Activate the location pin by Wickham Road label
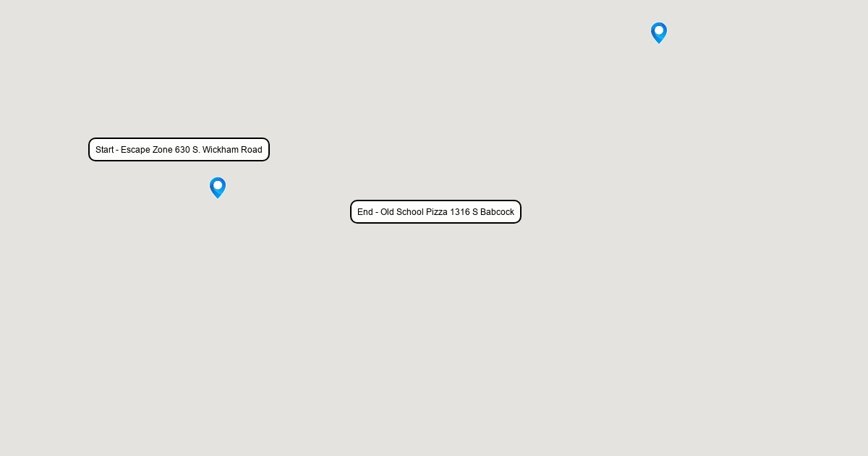The height and width of the screenshot is (456, 868). (218, 187)
